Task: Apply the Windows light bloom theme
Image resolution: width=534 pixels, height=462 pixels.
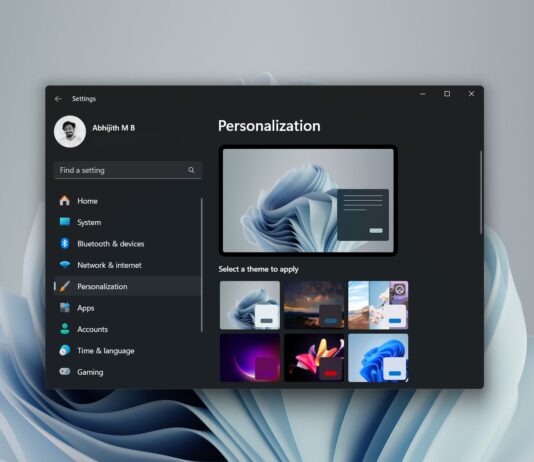Action: (x=250, y=305)
